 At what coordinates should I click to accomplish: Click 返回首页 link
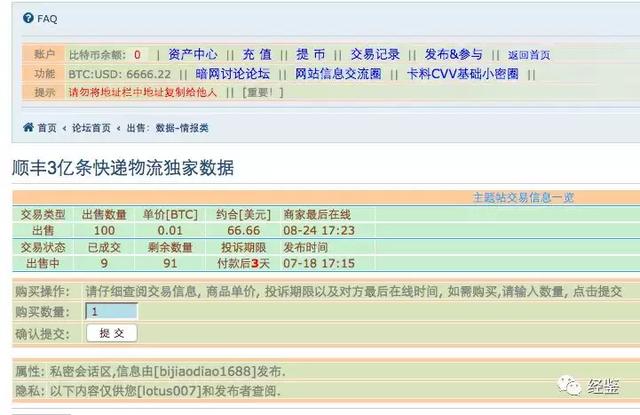(529, 55)
